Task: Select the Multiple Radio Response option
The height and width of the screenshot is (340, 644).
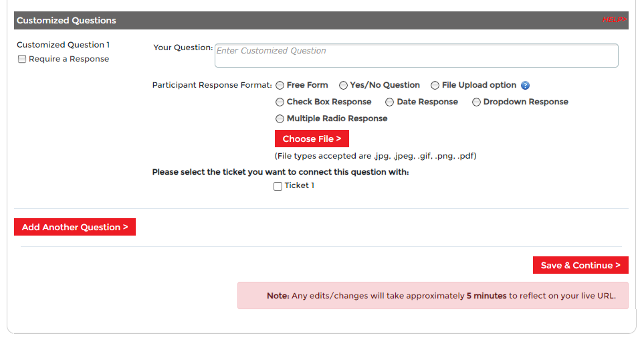Action: click(x=280, y=119)
